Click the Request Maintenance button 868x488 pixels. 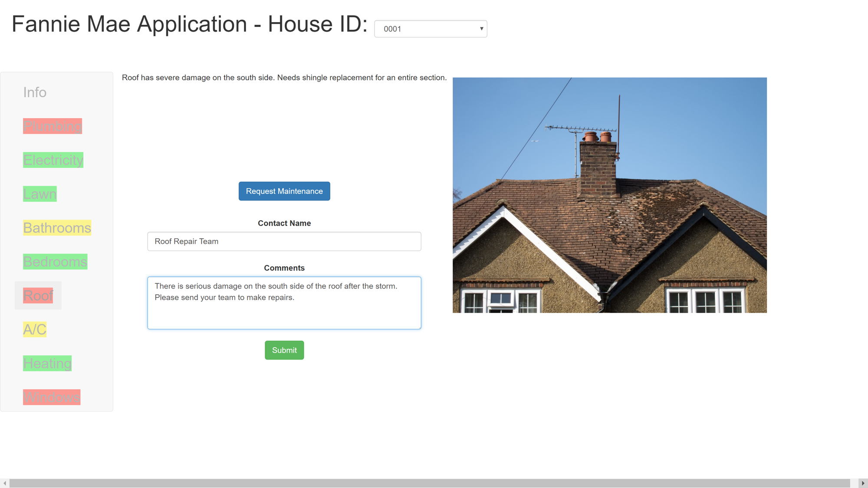284,191
